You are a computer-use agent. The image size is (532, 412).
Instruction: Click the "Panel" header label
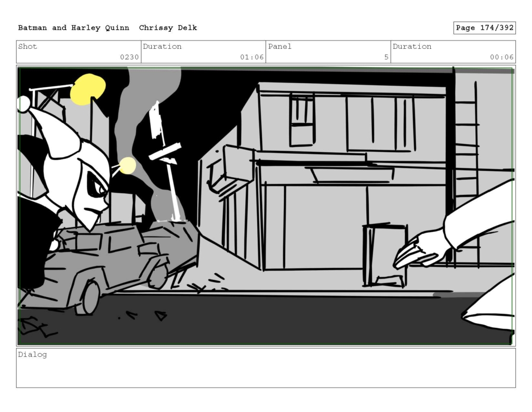(280, 46)
